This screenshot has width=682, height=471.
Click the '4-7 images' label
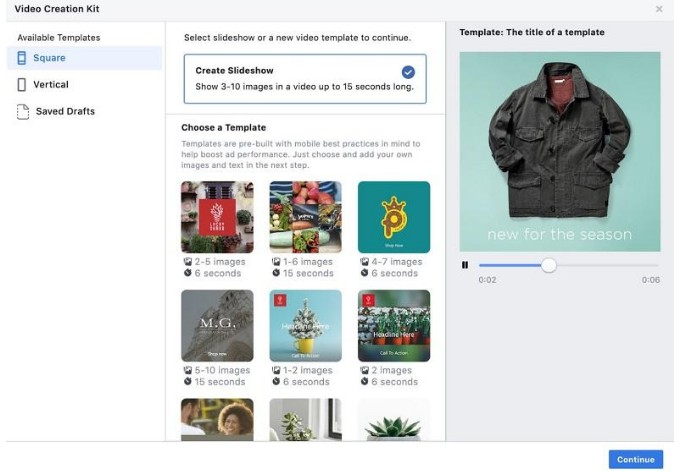click(x=397, y=262)
